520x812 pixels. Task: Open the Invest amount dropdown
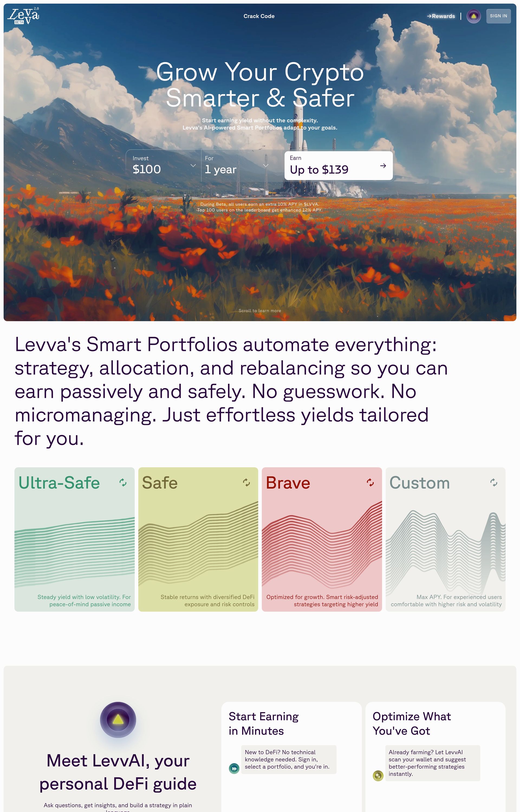click(x=193, y=166)
